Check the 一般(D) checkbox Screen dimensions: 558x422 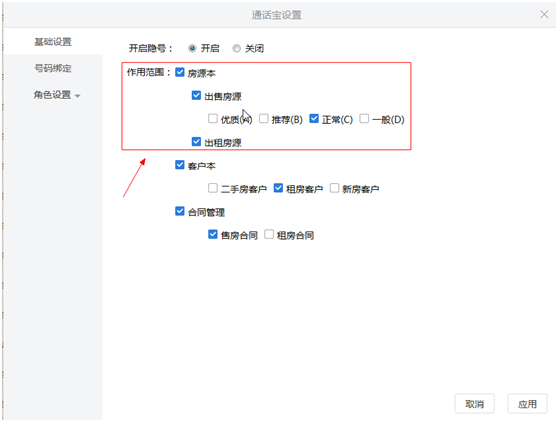tap(364, 118)
